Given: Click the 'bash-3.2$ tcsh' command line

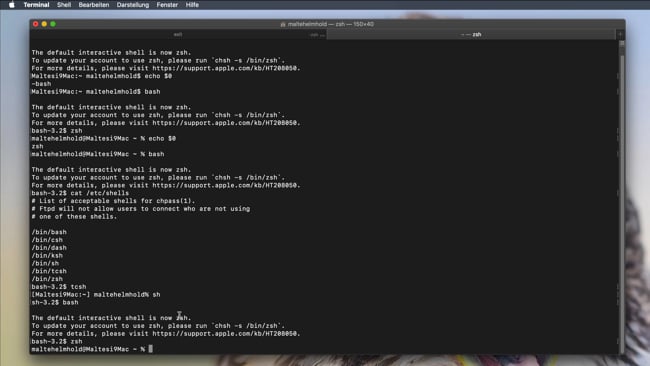Looking at the screenshot, I should (x=59, y=287).
